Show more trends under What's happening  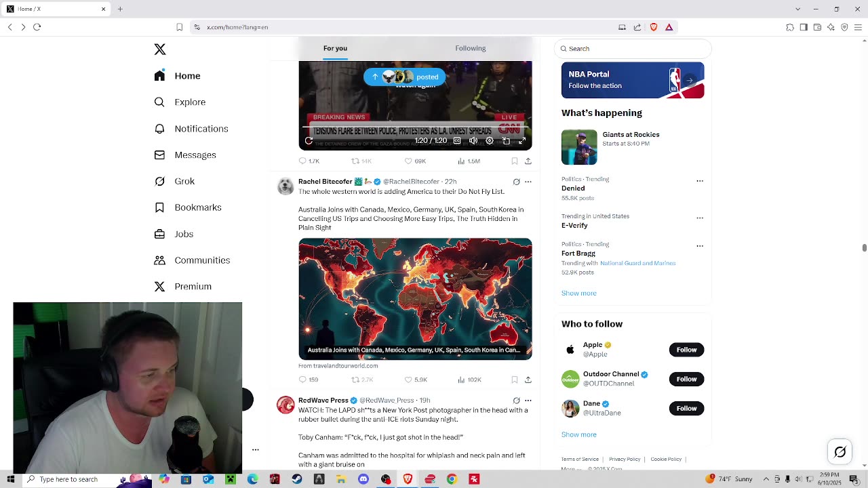click(579, 293)
